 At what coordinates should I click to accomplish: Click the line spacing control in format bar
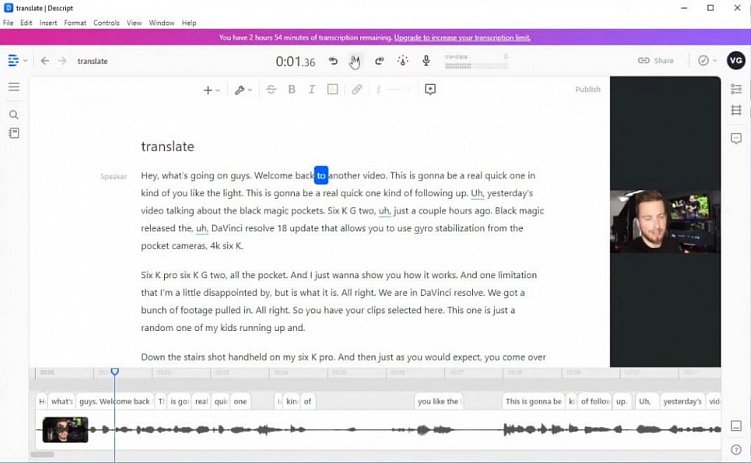393,90
